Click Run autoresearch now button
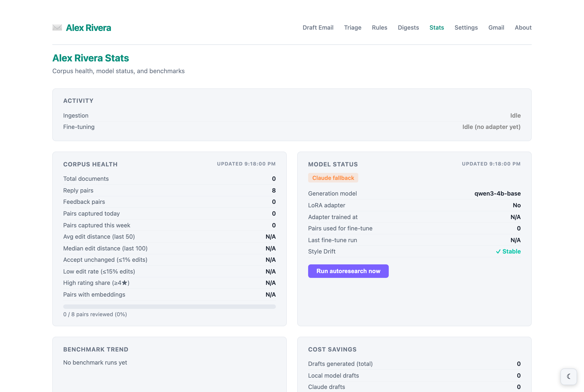Screen dimensions: 584x392 tap(348, 271)
